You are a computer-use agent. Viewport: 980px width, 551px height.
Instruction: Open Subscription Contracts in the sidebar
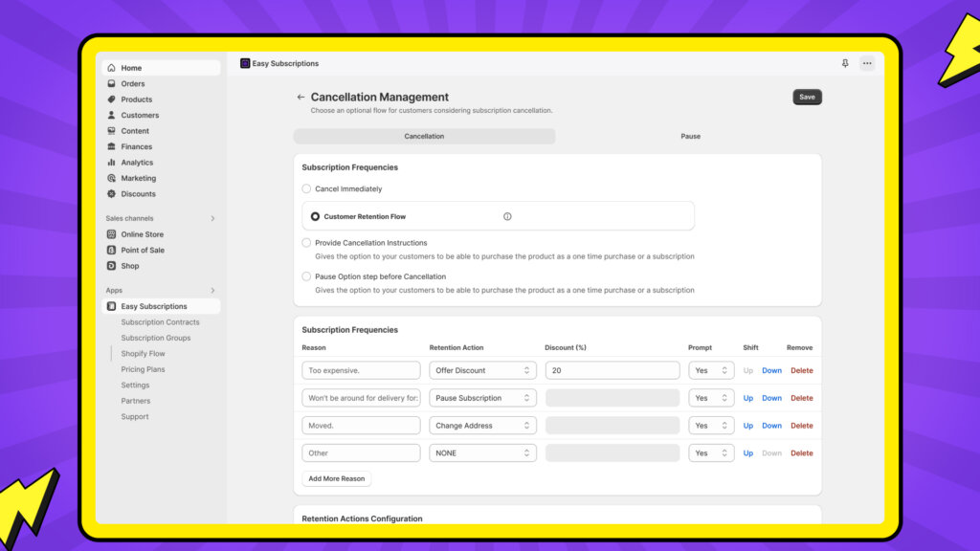click(160, 322)
